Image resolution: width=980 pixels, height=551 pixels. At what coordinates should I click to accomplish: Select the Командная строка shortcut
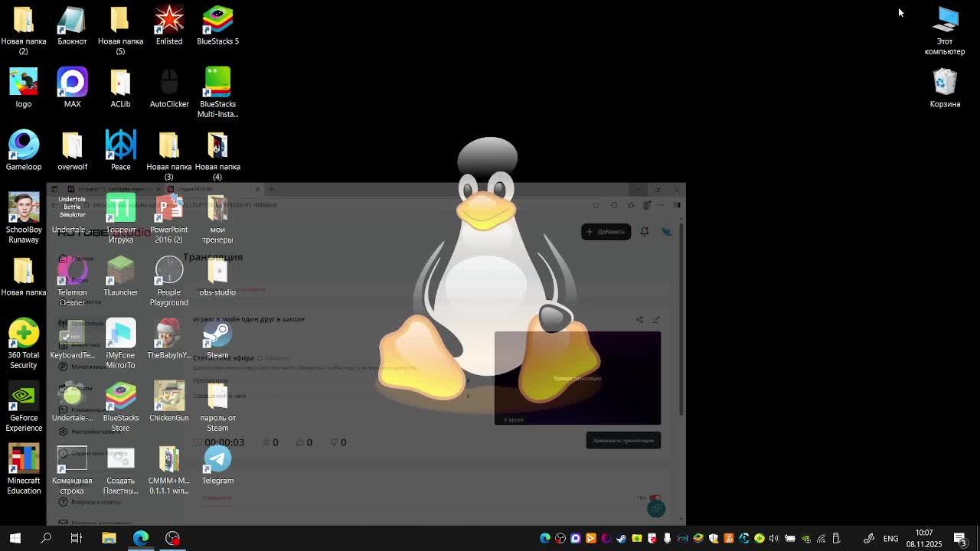[72, 469]
